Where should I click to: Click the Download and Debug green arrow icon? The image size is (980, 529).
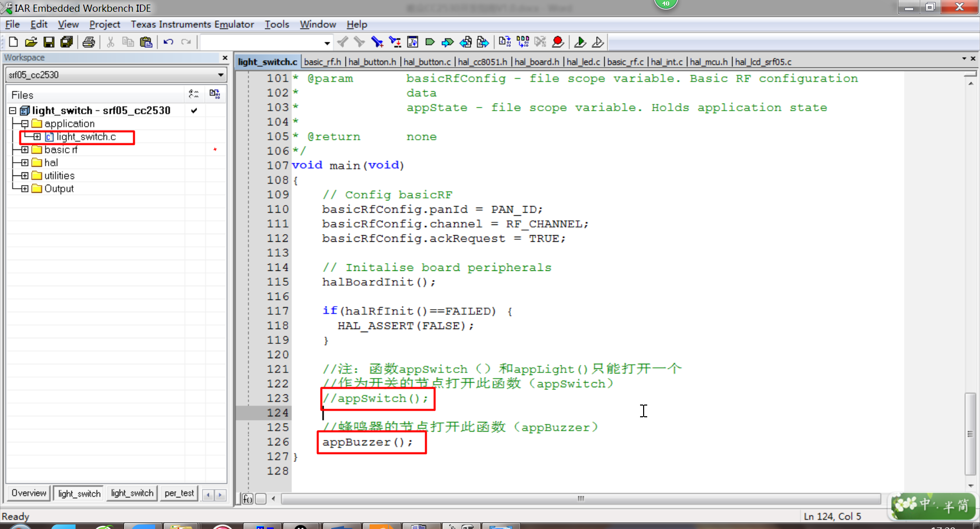point(580,42)
